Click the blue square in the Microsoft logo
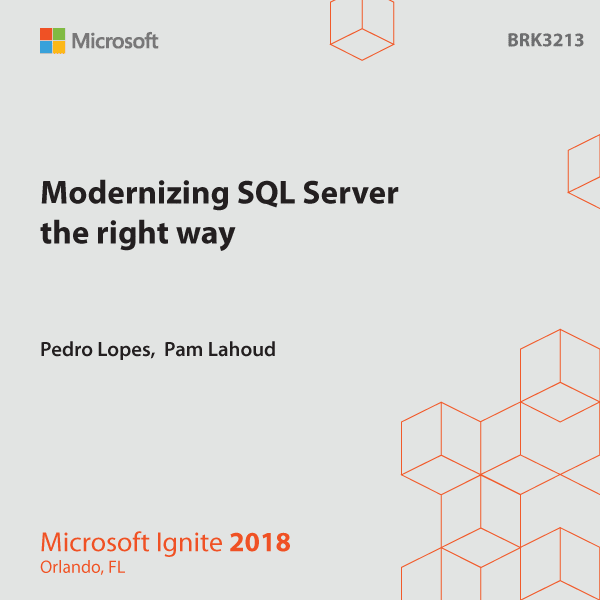Viewport: 600px width, 600px height. click(x=46, y=47)
